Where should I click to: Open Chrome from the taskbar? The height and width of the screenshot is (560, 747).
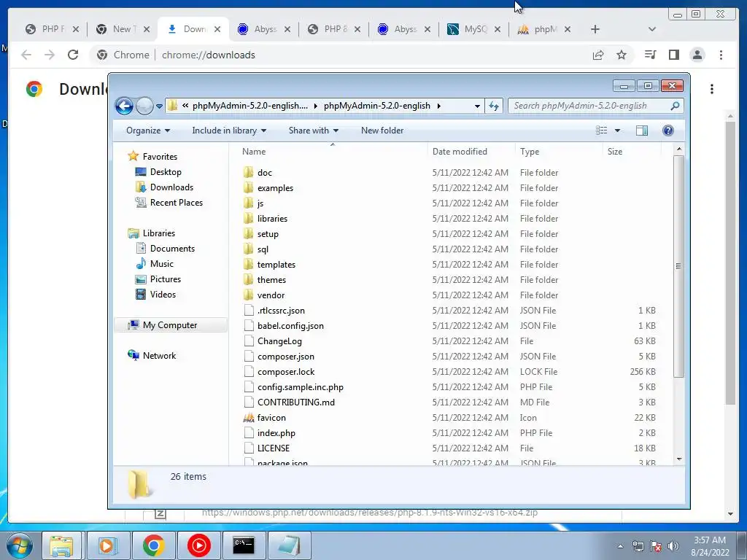(153, 545)
